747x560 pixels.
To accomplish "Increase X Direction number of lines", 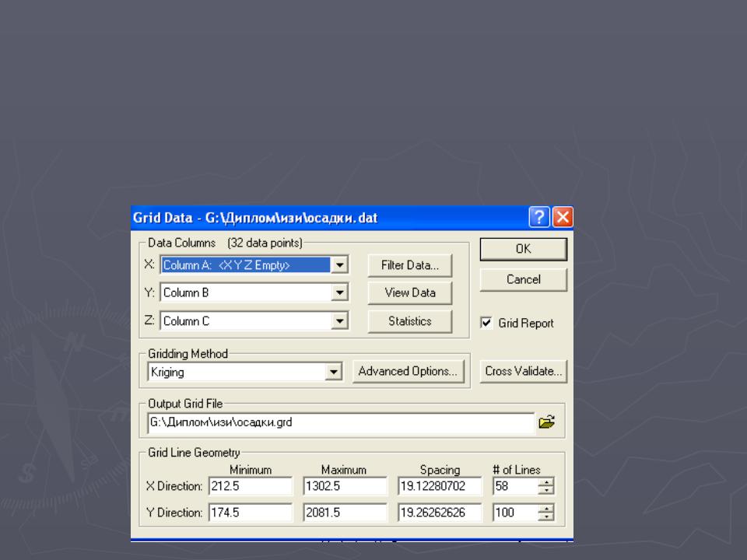I will (546, 482).
